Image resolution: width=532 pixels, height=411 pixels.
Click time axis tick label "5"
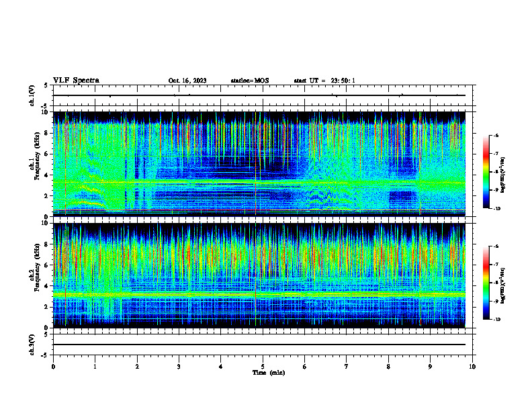click(x=263, y=367)
